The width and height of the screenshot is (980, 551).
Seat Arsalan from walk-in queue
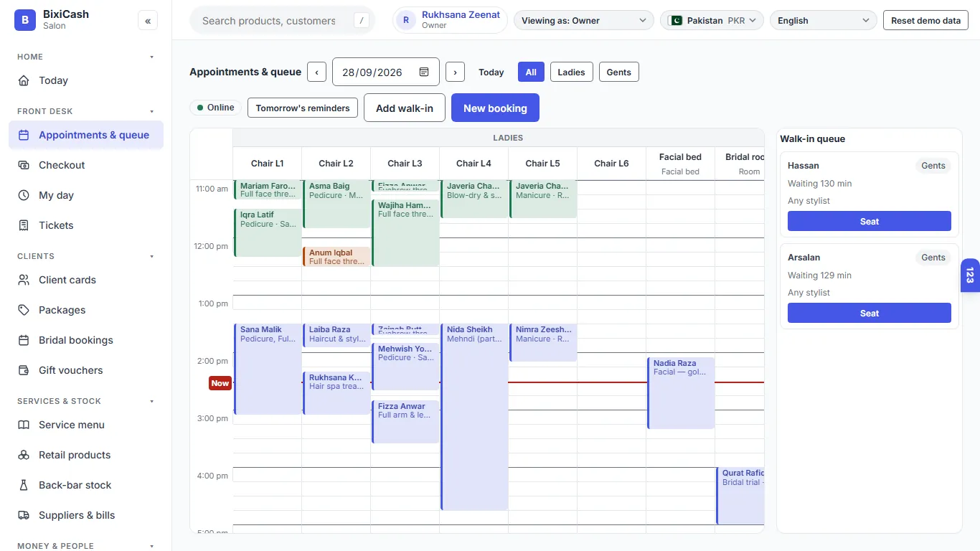870,313
